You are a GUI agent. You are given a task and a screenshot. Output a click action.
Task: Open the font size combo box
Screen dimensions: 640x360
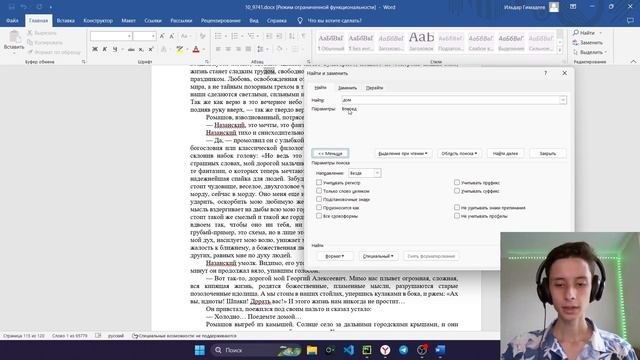[x=144, y=36]
